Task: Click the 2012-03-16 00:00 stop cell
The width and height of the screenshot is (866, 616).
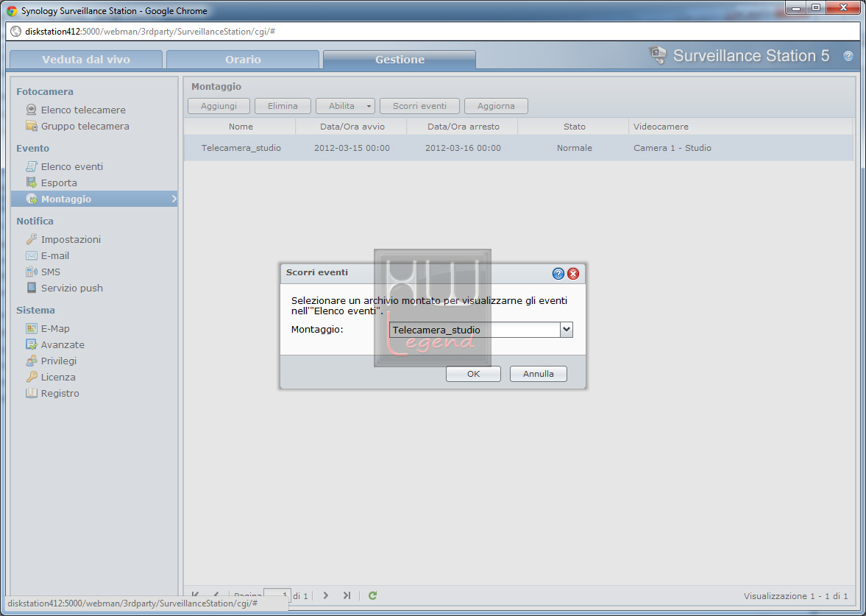Action: 463,148
